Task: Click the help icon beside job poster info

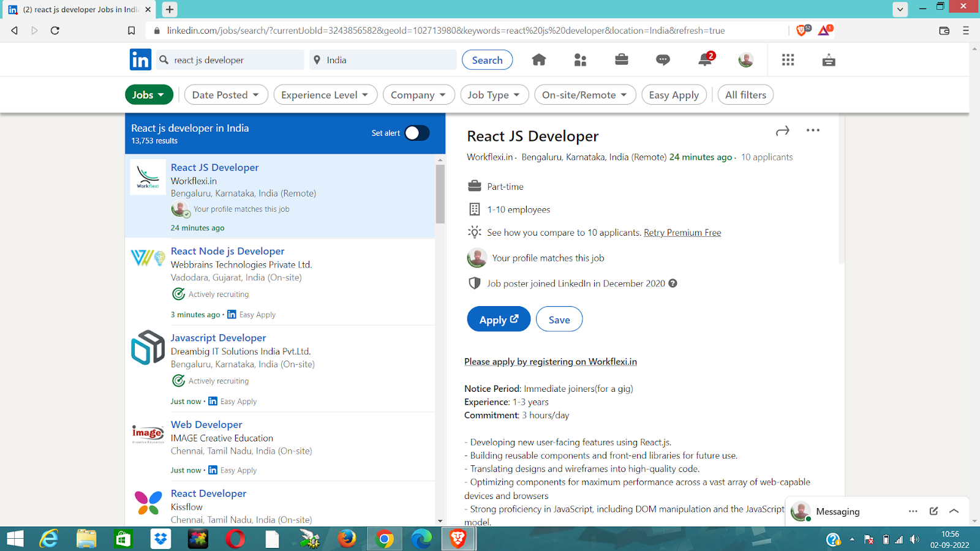Action: pos(673,283)
